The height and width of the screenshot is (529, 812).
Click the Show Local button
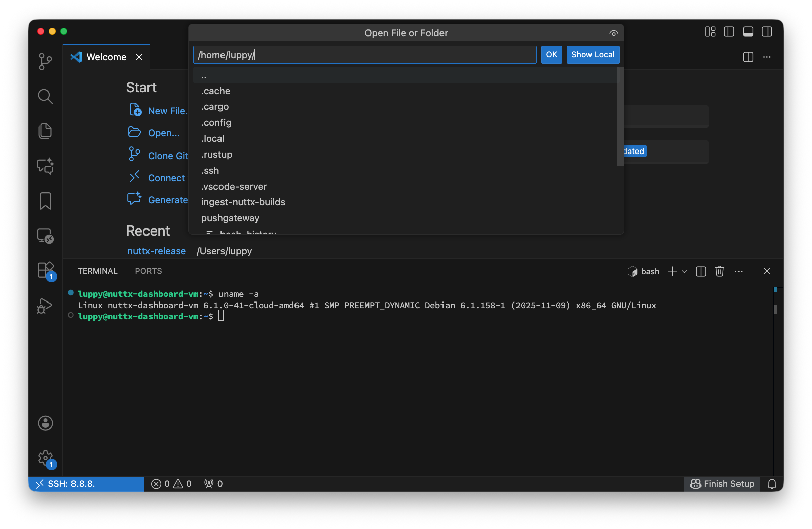(x=593, y=55)
